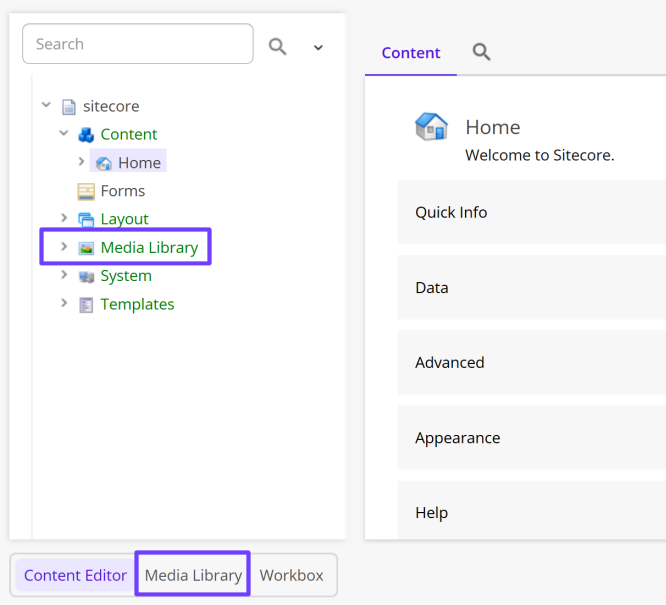Image resolution: width=666 pixels, height=605 pixels.
Task: Select the Layout tree item
Action: click(x=124, y=219)
